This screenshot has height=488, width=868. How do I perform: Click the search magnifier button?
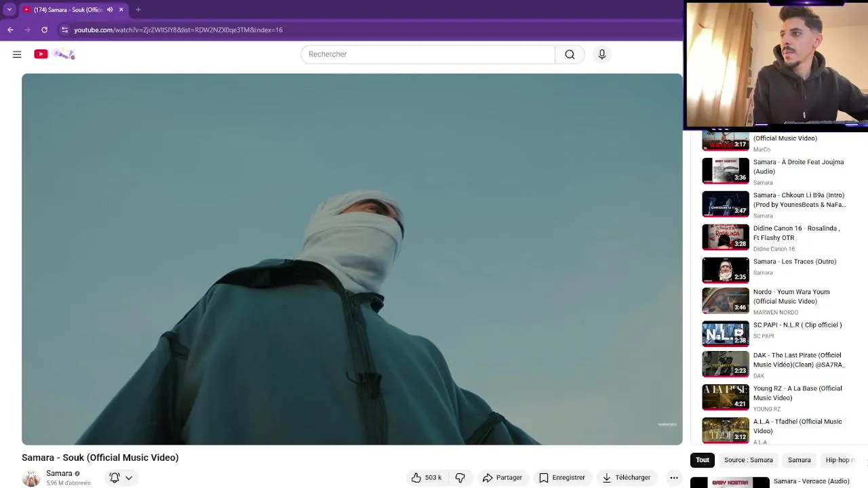point(570,54)
